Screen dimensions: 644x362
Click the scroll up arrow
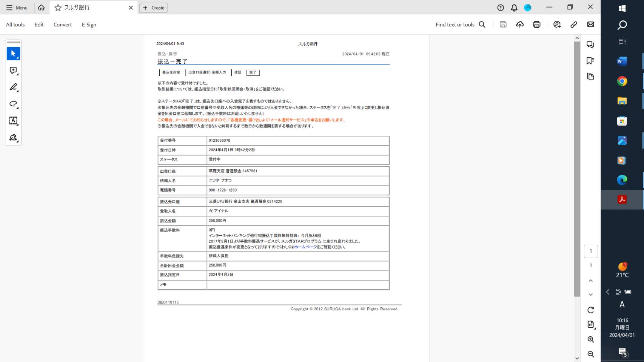[x=577, y=38]
